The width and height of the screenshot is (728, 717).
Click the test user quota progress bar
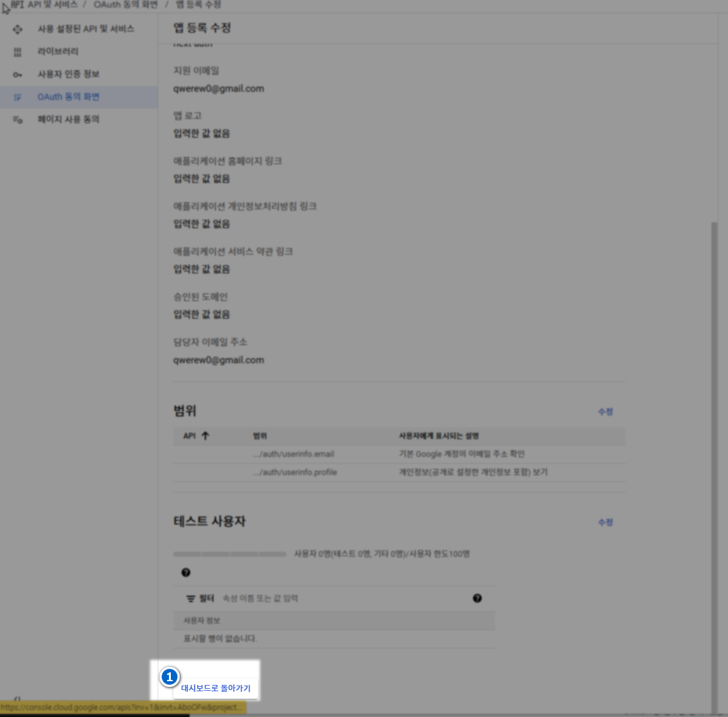[230, 554]
